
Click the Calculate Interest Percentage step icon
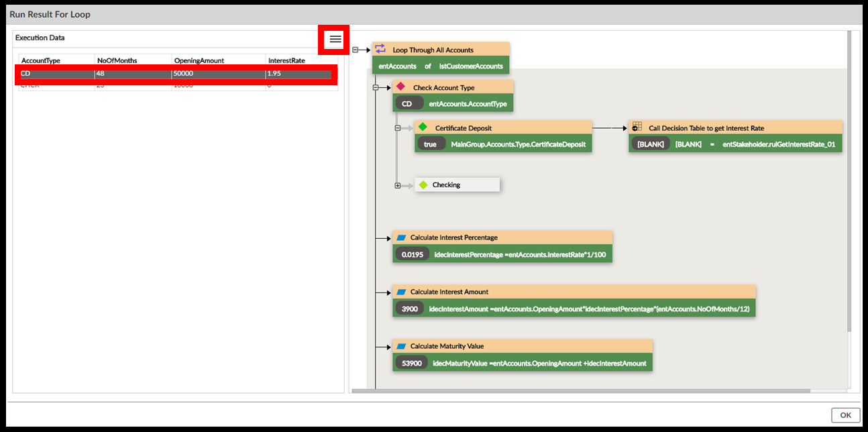(401, 237)
